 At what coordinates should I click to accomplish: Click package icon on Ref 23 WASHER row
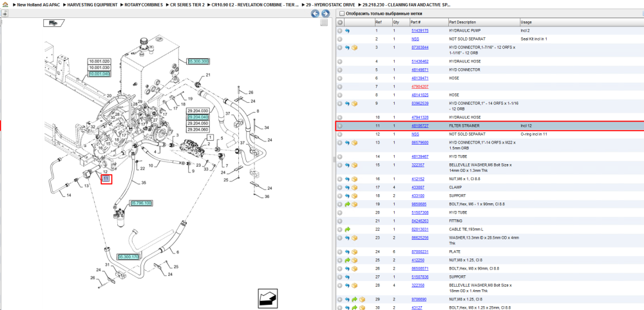tap(354, 238)
